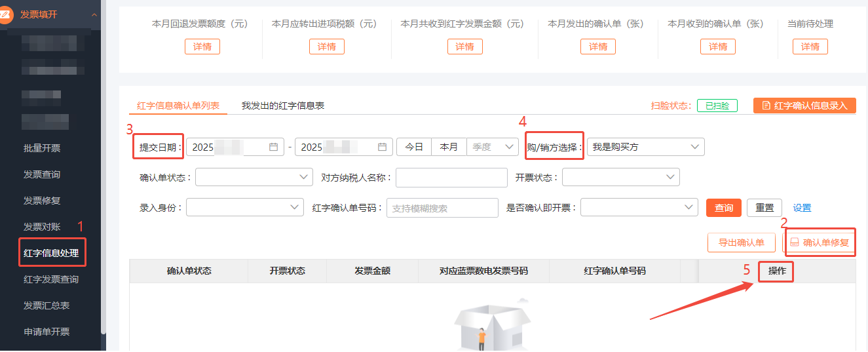Click the calendar icon in end date field
The width and height of the screenshot is (868, 352).
click(x=382, y=147)
